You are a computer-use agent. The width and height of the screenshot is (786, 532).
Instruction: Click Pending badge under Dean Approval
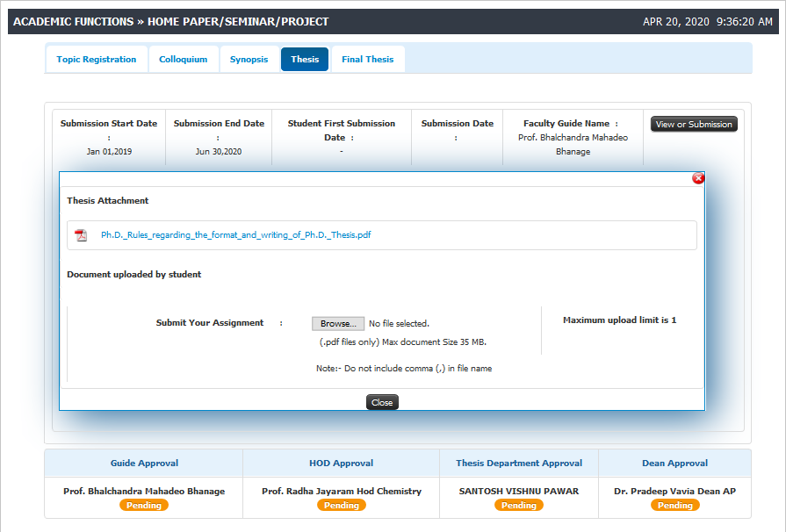(x=674, y=505)
